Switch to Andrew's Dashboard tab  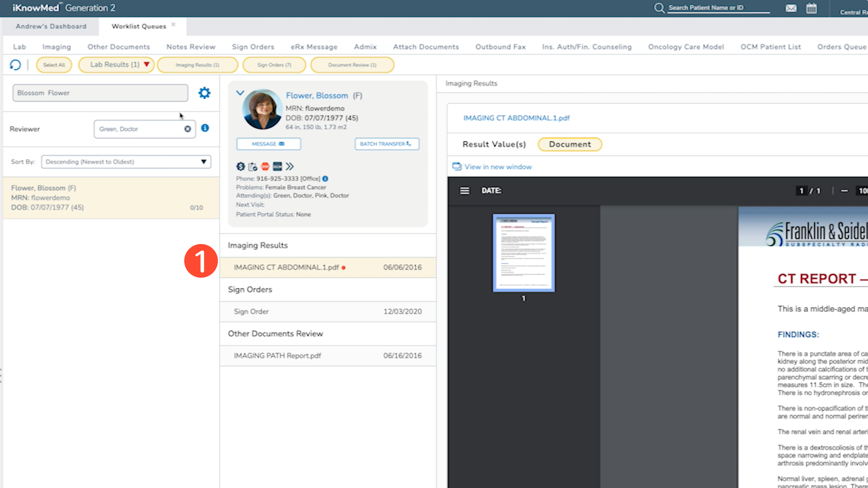(51, 26)
